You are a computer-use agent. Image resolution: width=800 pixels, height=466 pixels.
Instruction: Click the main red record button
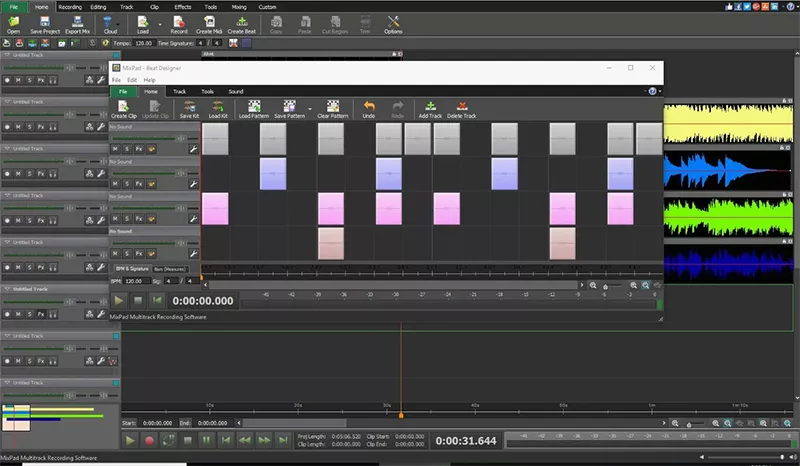pos(149,440)
